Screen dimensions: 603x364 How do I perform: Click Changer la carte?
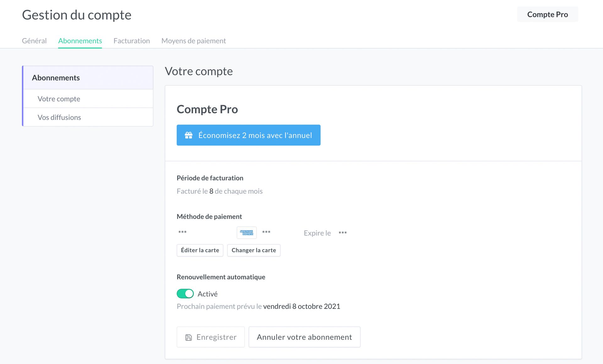click(254, 250)
